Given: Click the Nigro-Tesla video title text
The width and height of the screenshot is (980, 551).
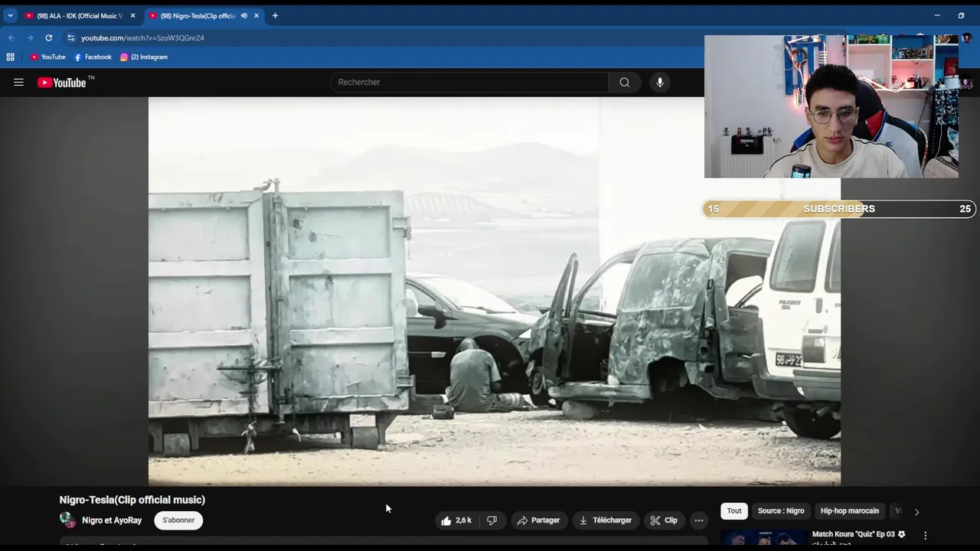Looking at the screenshot, I should [x=132, y=500].
